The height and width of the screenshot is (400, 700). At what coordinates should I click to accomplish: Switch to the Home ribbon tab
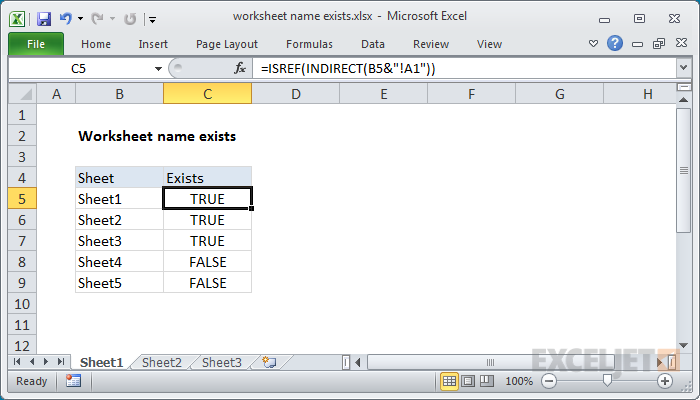(x=96, y=44)
